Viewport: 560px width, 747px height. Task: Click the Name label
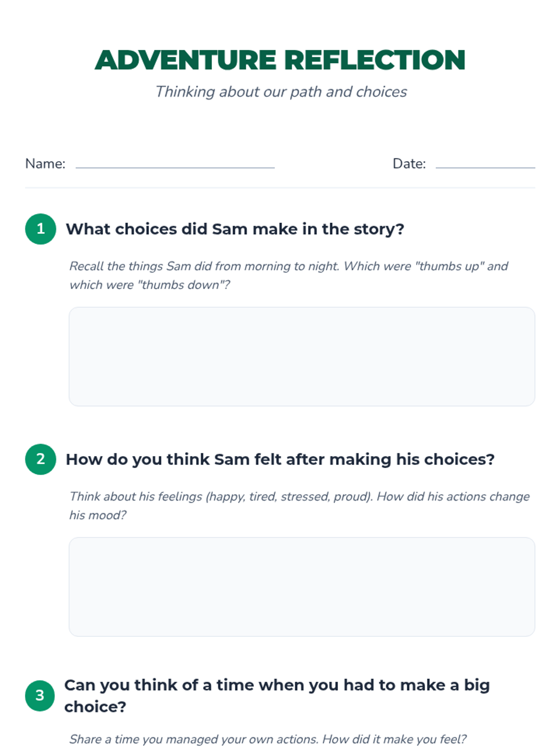coord(45,163)
